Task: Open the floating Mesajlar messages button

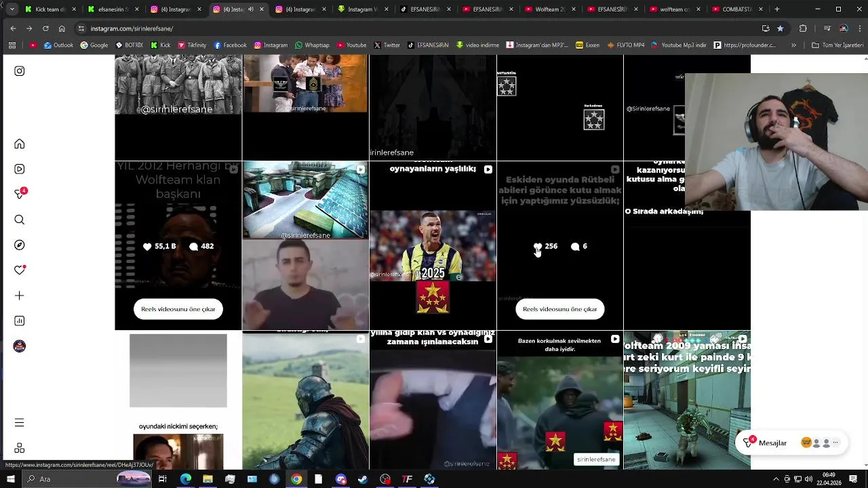Action: pos(791,443)
